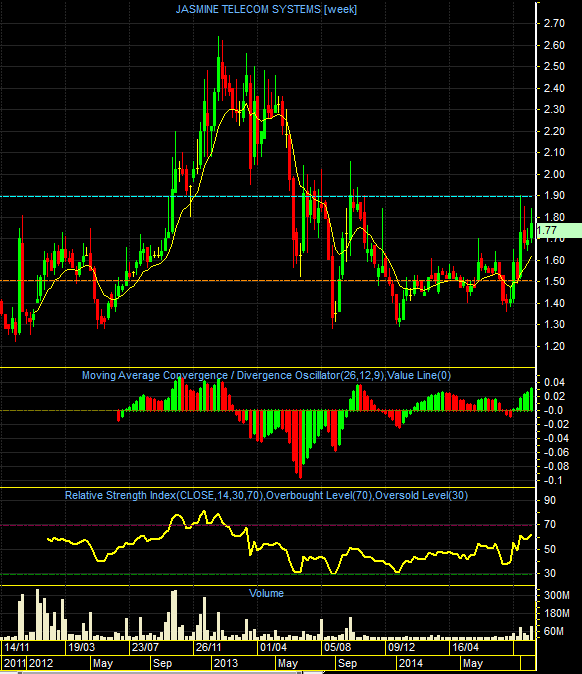Select the green RSI oversold level line at 30

(267, 574)
